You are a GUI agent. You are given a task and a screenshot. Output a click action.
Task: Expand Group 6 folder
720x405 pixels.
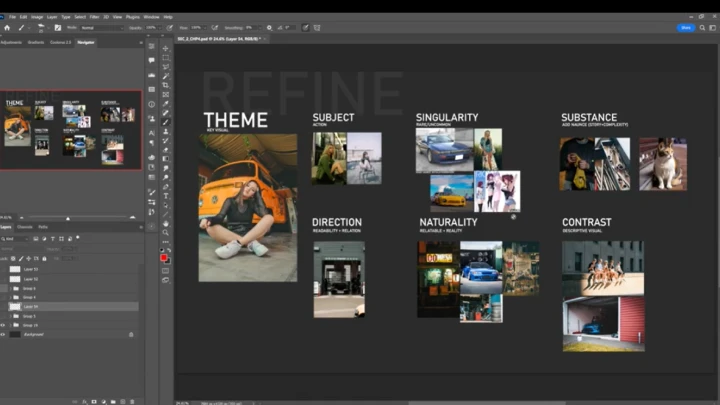pos(10,288)
